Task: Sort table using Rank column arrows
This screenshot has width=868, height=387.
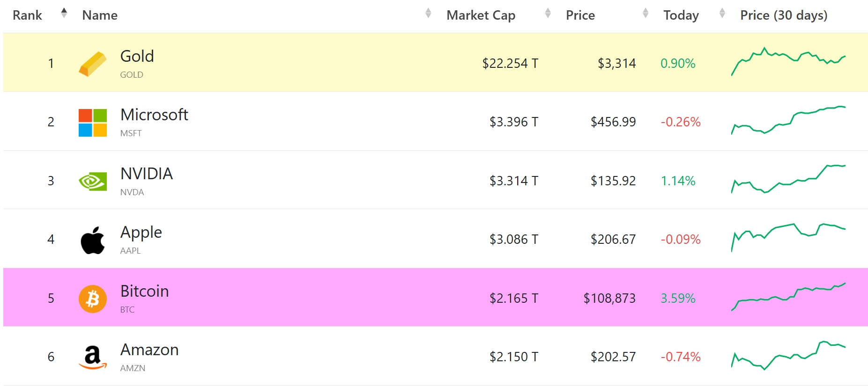Action: pos(64,14)
